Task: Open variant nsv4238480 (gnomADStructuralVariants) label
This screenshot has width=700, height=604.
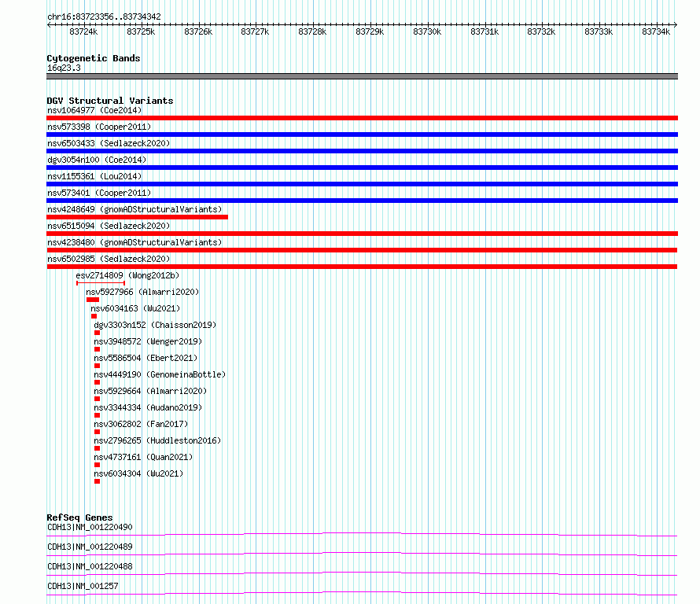Action: click(134, 242)
